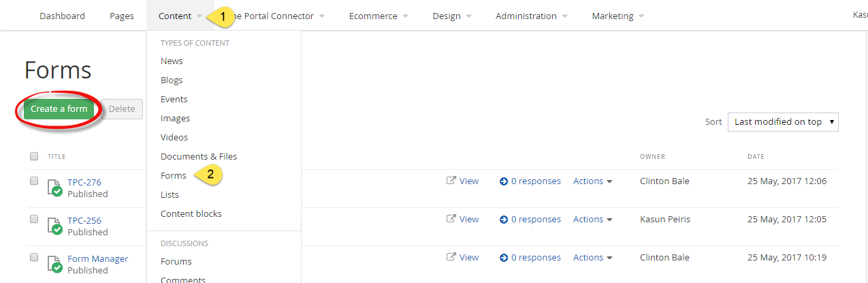Image resolution: width=868 pixels, height=283 pixels.
Task: Click the Form Manager published status icon
Action: (54, 264)
